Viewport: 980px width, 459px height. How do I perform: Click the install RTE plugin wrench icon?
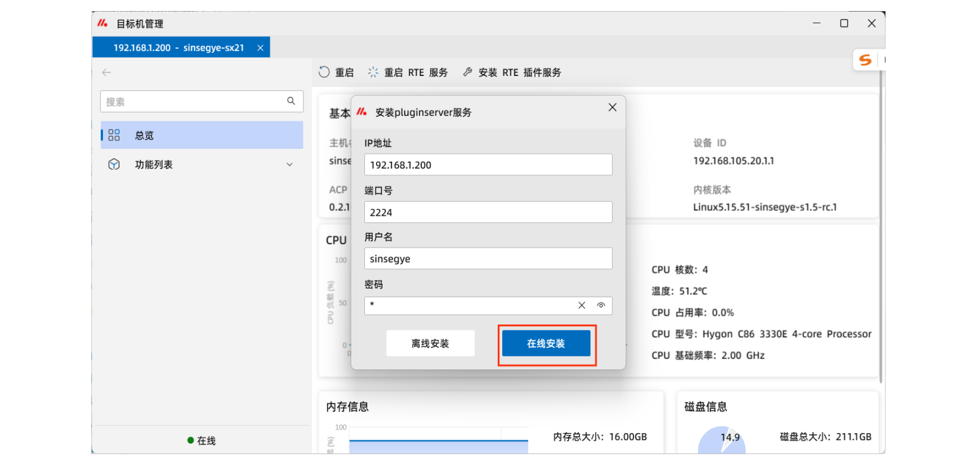pyautogui.click(x=468, y=72)
